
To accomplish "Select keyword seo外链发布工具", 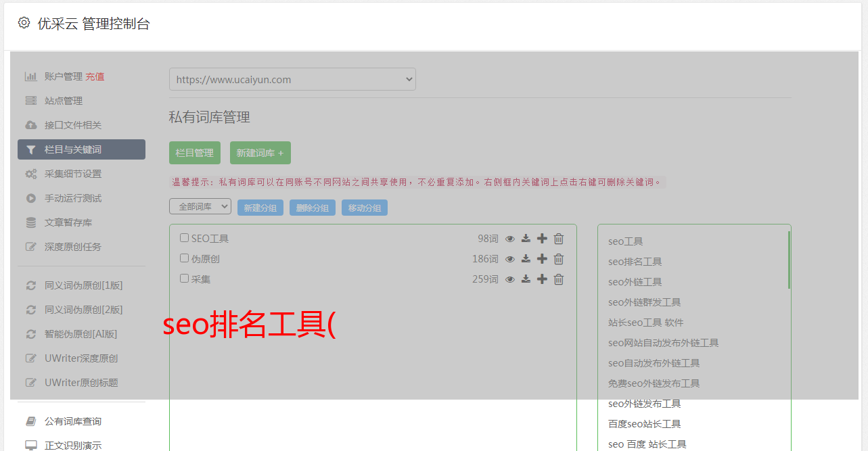I will 645,404.
